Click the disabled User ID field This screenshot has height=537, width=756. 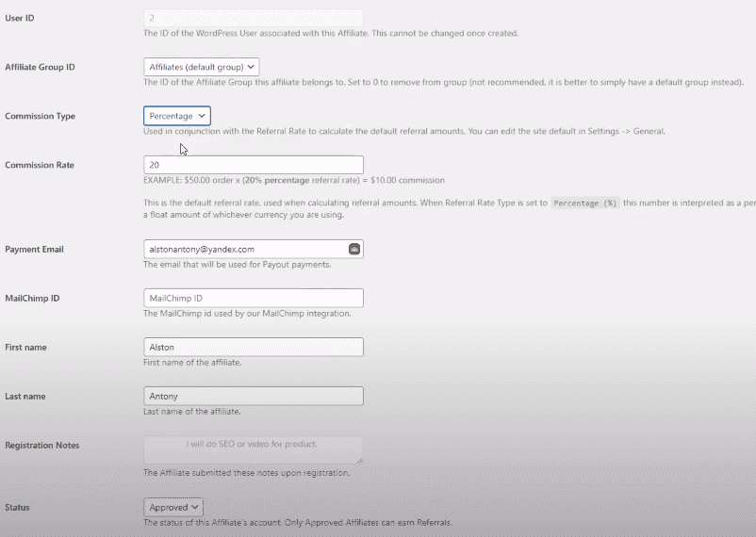pyautogui.click(x=253, y=18)
